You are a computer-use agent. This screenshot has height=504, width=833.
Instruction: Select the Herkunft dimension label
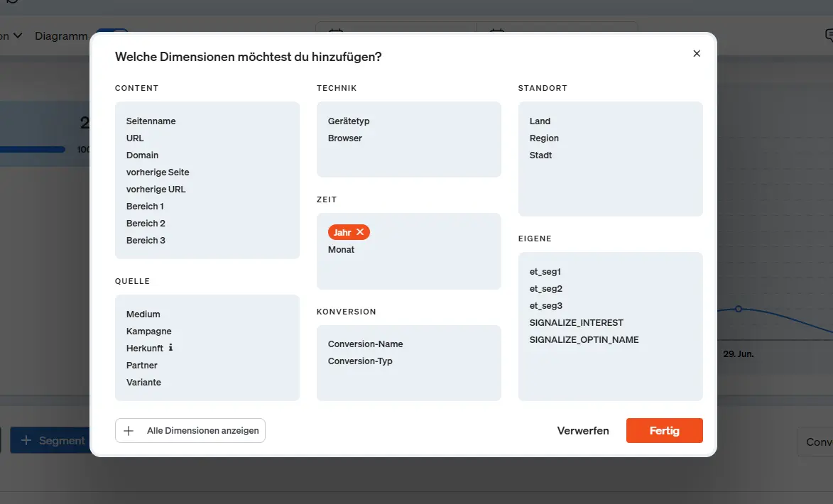[144, 349]
